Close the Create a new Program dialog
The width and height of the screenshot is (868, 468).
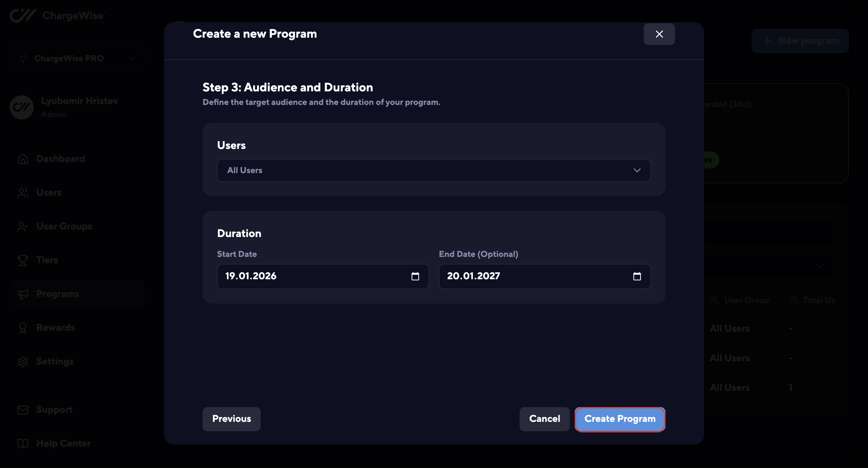[x=659, y=34]
